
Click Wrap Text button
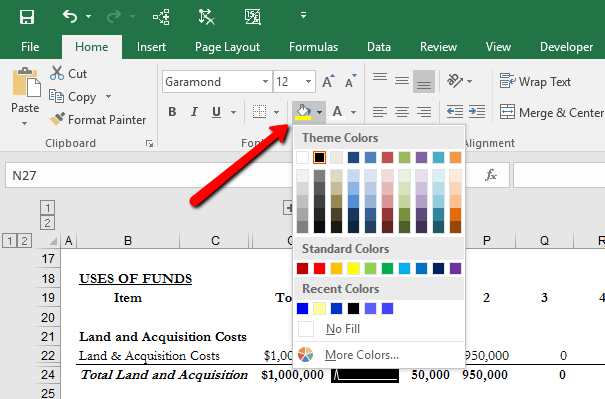point(535,81)
